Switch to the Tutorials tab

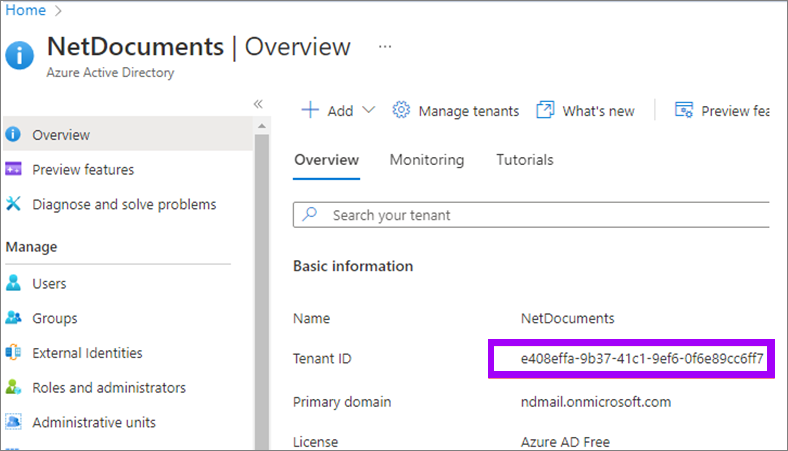[524, 160]
